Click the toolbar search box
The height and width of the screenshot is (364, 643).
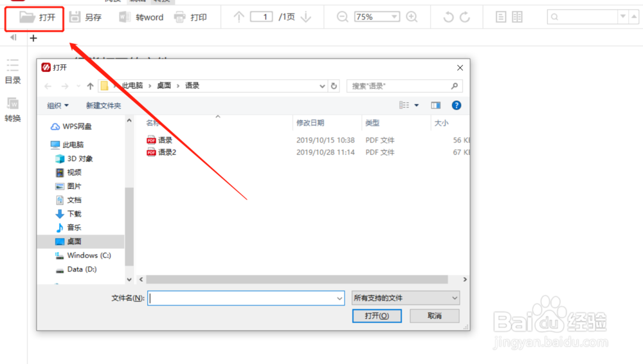(583, 17)
